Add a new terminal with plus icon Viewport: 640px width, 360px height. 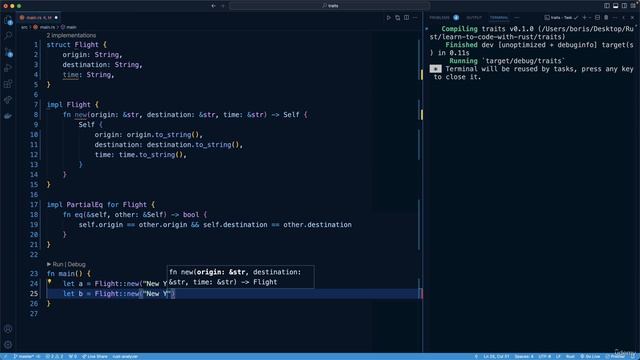tap(584, 18)
